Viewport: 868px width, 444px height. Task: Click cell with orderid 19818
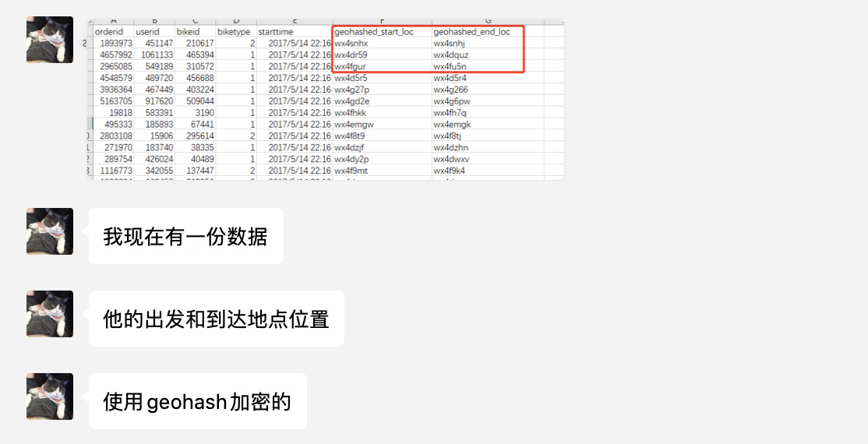tap(114, 113)
